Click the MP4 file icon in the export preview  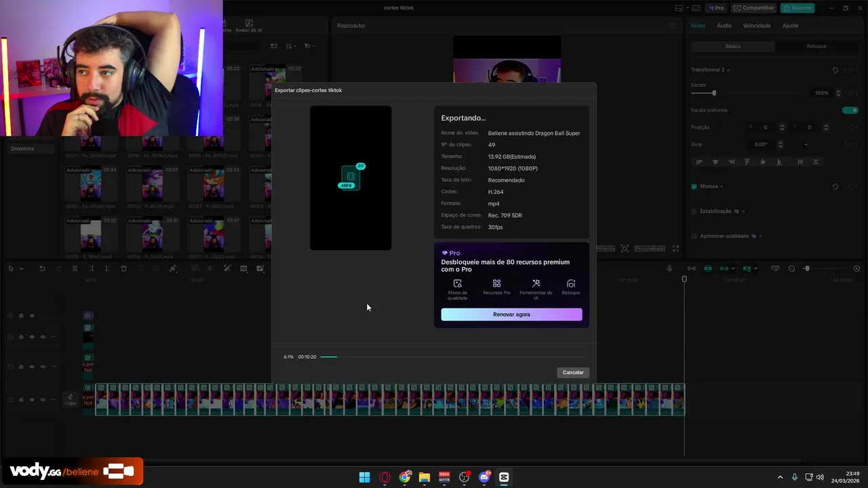(351, 178)
